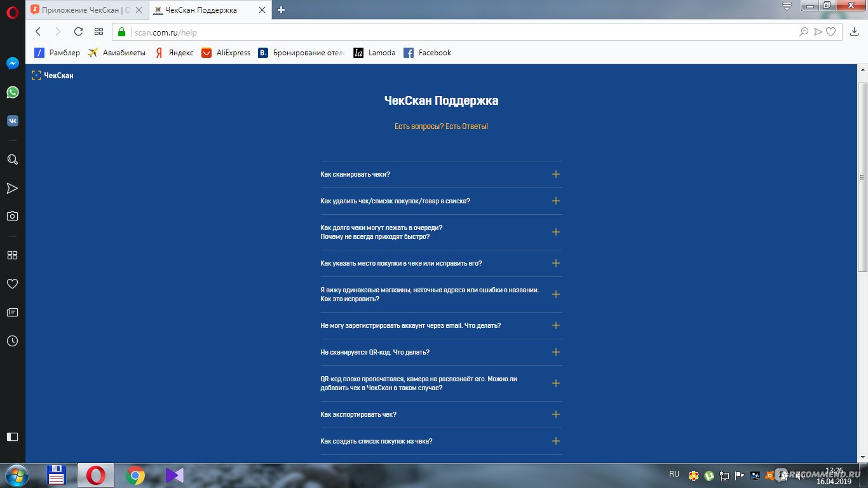
Task: Click the 'Есть вопросы? Есть Ответы!' subtitle
Action: click(441, 126)
